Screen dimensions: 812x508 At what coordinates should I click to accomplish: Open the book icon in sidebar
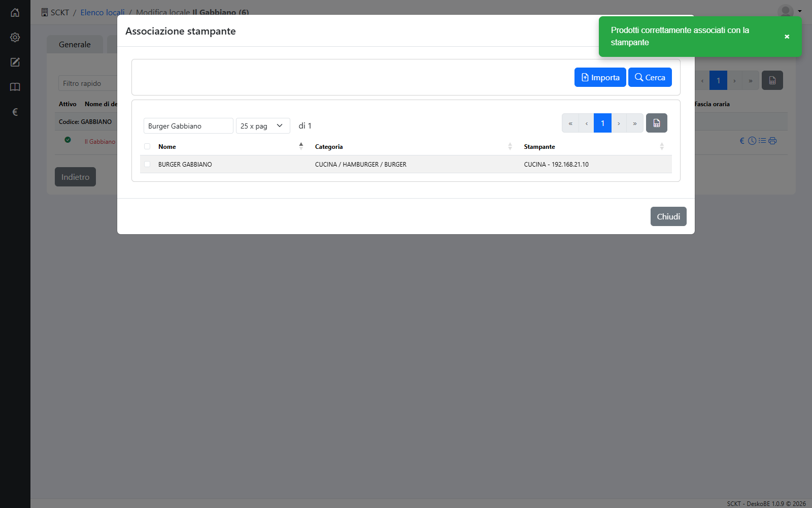(15, 87)
